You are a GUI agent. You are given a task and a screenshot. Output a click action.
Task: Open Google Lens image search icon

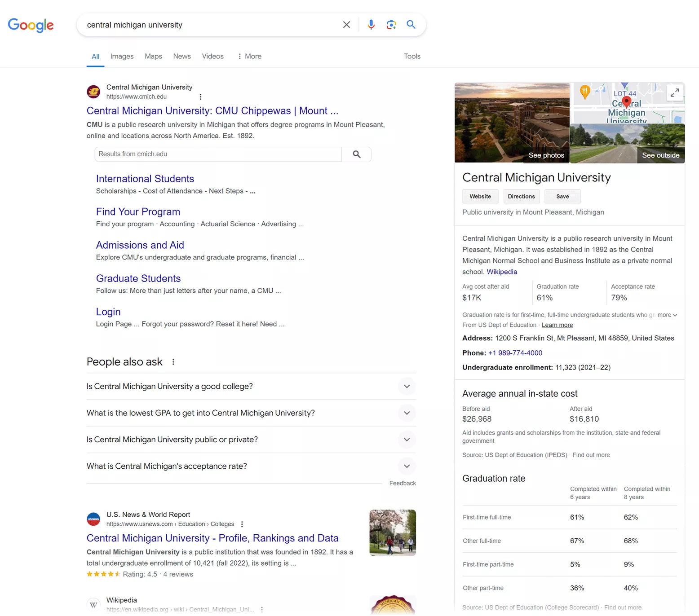point(391,25)
